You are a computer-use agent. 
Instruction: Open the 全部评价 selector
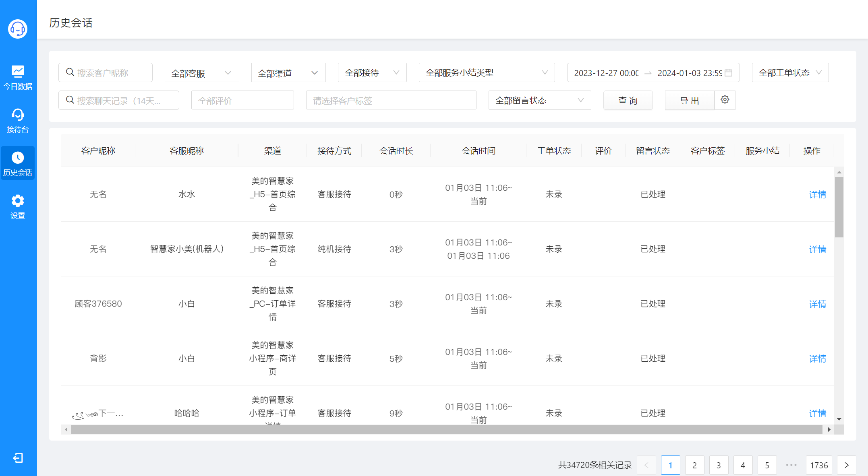[x=242, y=100]
